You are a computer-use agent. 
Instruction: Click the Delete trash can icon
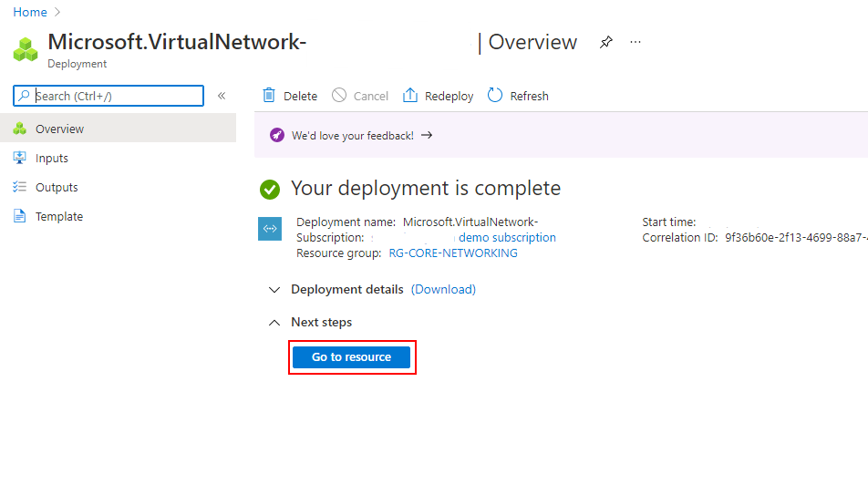coord(269,96)
